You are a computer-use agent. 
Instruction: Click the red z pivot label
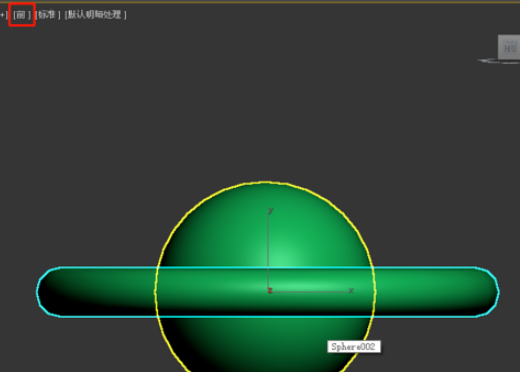pyautogui.click(x=270, y=291)
